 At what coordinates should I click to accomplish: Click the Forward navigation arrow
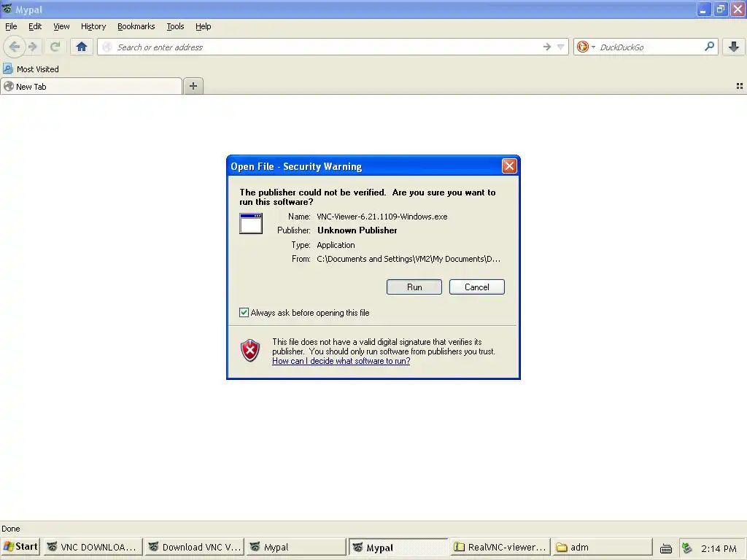[x=33, y=47]
